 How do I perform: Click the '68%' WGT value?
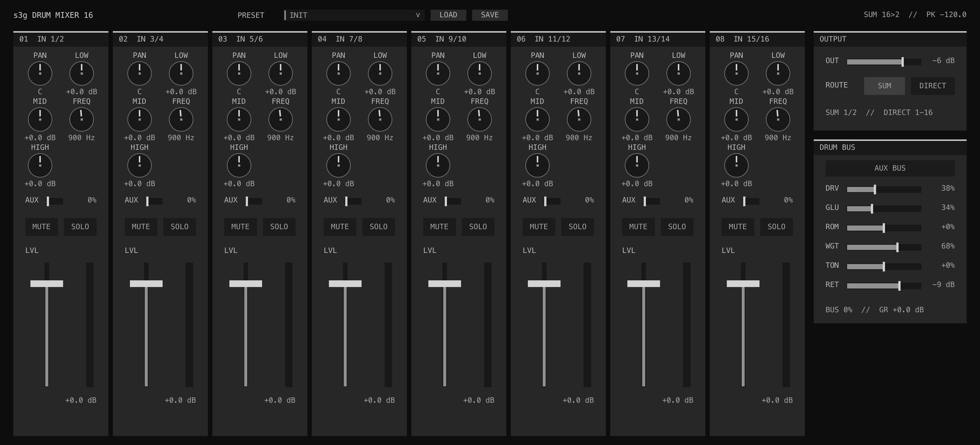(948, 246)
